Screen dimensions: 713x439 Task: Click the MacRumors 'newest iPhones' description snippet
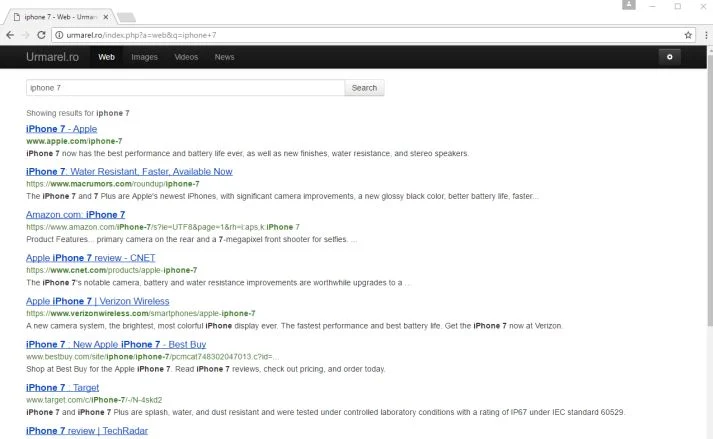282,196
